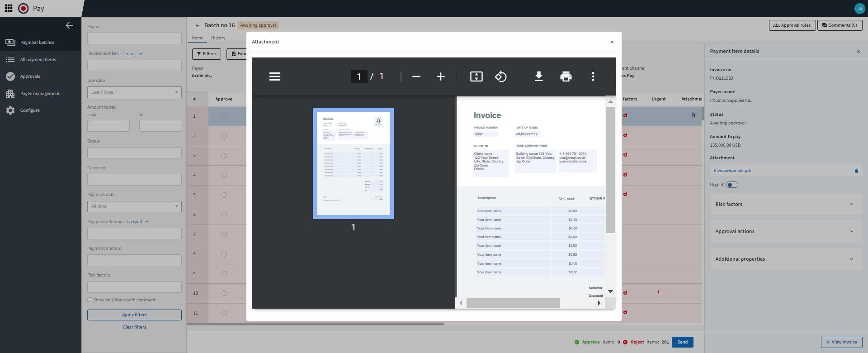Change Payment reference is equal operator
The height and width of the screenshot is (353, 868).
(137, 222)
